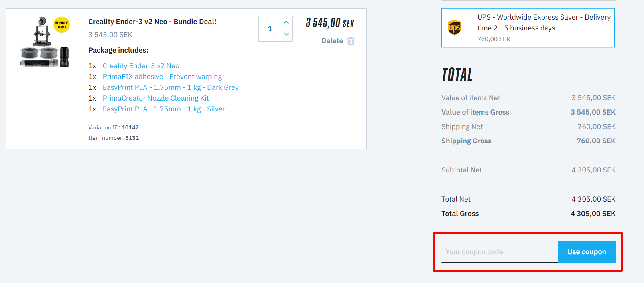Click the 760,00 SEK shipping price text

[494, 39]
